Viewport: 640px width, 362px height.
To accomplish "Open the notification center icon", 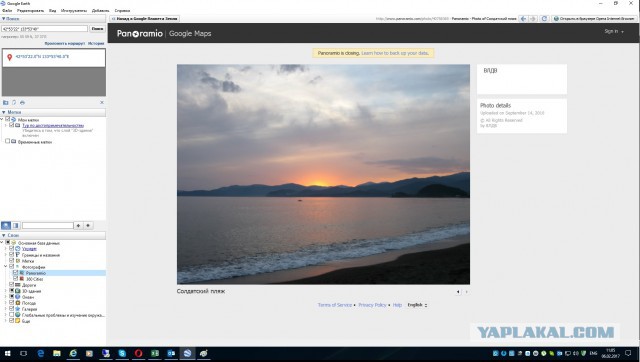I will (x=628, y=353).
